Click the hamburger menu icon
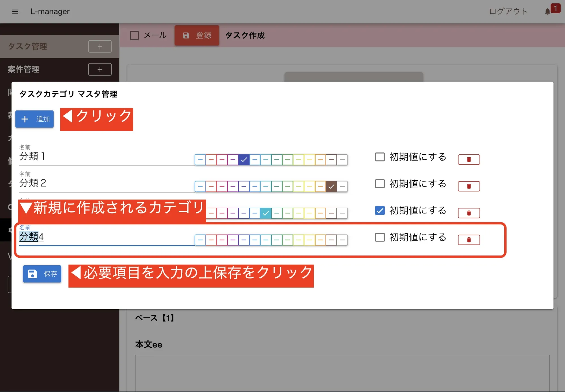The image size is (565, 392). (15, 12)
